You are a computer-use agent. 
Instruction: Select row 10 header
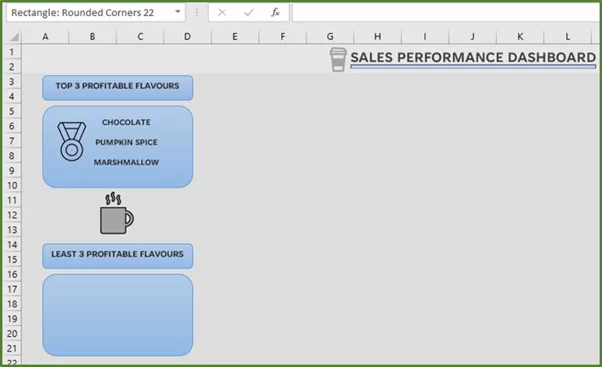coord(12,185)
